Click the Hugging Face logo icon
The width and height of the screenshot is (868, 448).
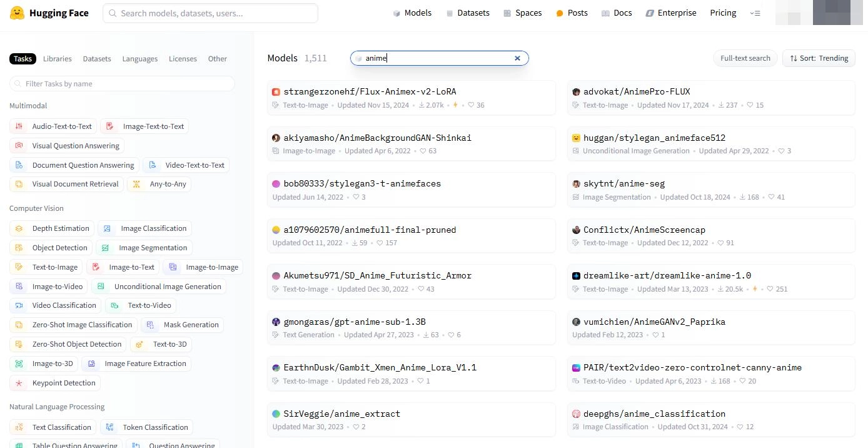pos(18,13)
